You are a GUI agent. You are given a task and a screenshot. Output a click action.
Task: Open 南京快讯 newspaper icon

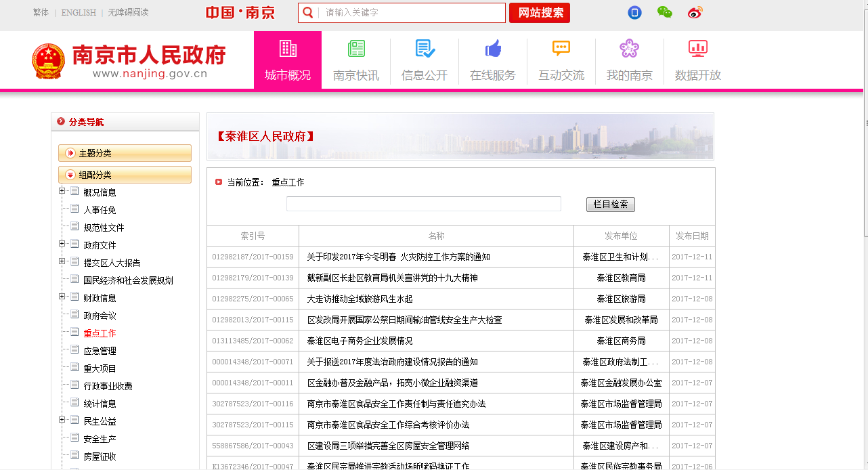point(356,49)
